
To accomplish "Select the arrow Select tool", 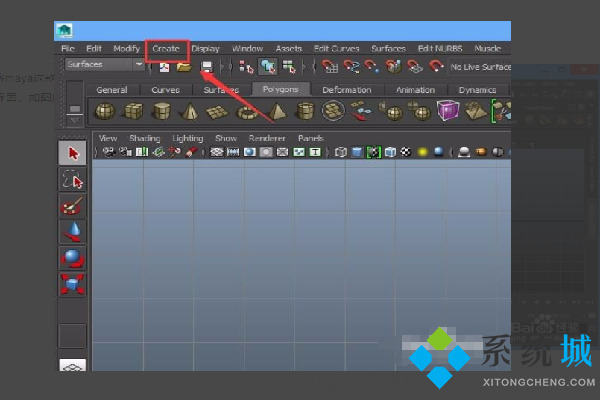I will coord(72,154).
